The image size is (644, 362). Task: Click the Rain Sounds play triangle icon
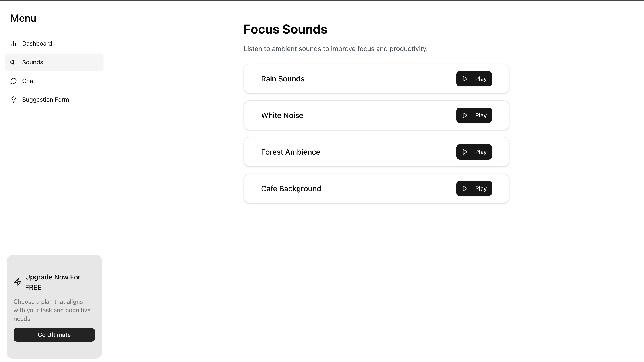pyautogui.click(x=465, y=79)
